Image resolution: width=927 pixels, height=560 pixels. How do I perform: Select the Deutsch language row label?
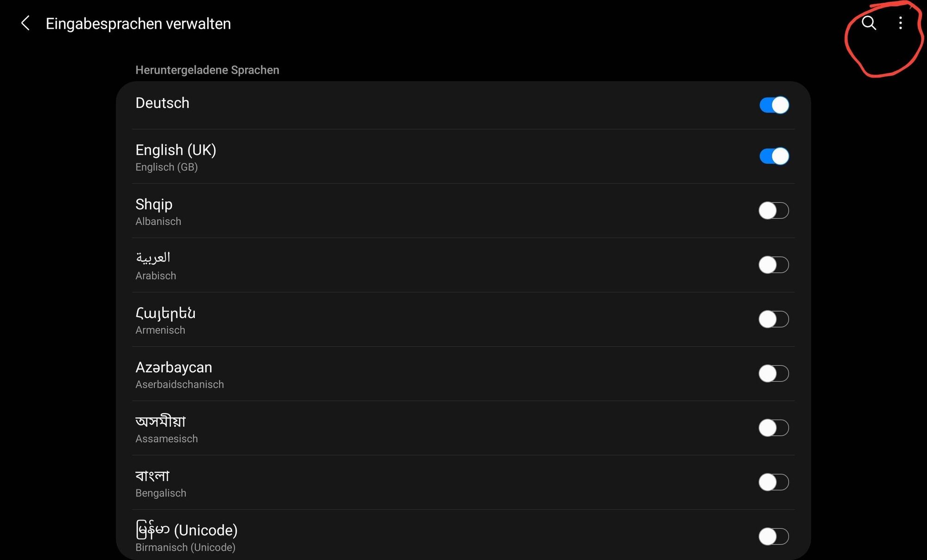coord(162,103)
